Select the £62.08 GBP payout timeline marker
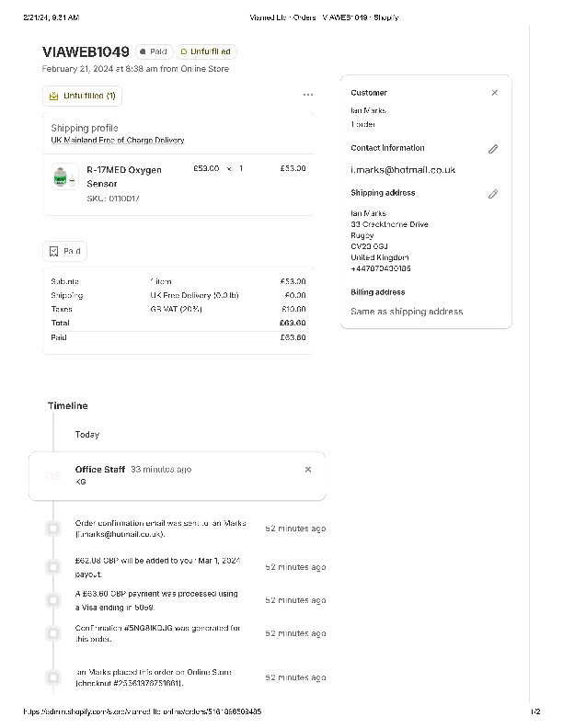This screenshot has width=563, height=728. (x=53, y=566)
